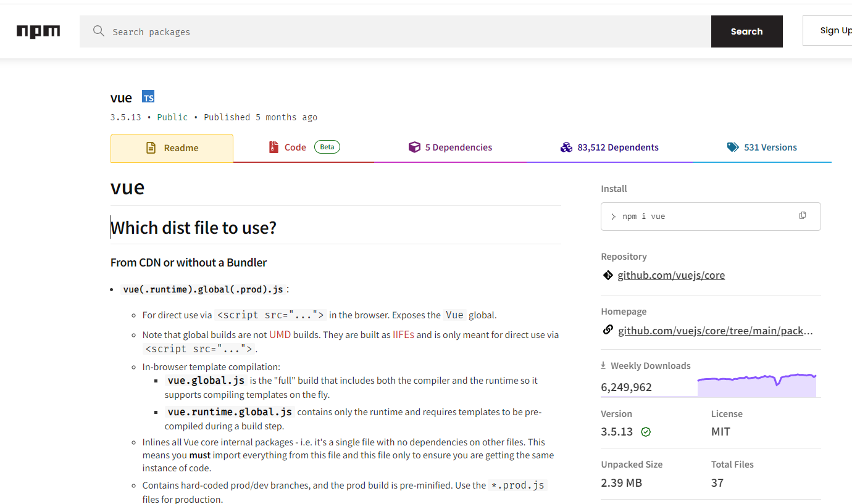Screen dimensions: 852x504
Task: Click the 'Public' label under package name
Action: pos(172,117)
